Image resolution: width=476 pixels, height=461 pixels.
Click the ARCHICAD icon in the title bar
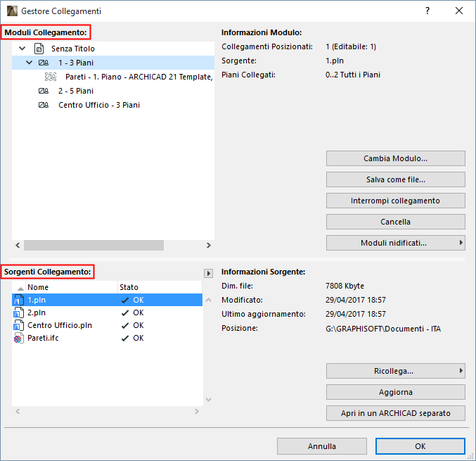point(12,11)
